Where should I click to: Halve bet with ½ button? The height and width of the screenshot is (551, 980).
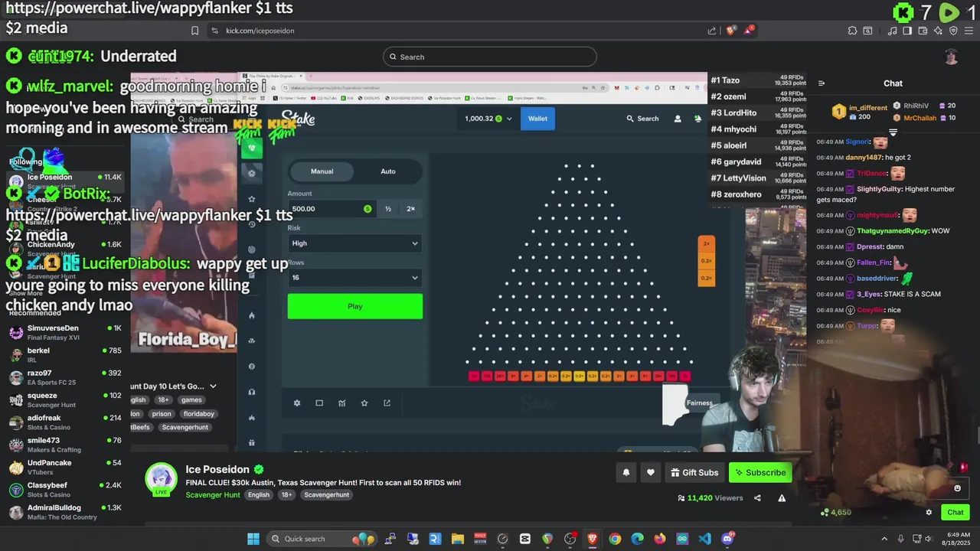click(x=388, y=209)
